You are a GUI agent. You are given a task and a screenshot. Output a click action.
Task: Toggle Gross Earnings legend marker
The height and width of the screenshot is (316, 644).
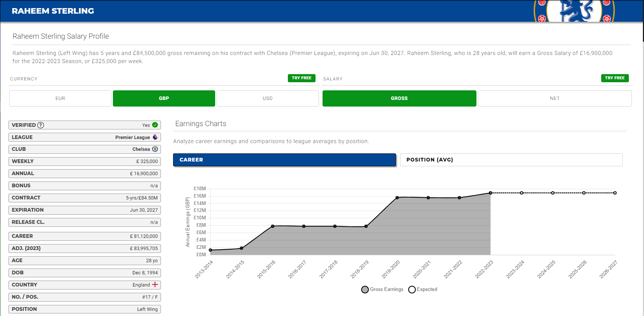pyautogui.click(x=365, y=289)
